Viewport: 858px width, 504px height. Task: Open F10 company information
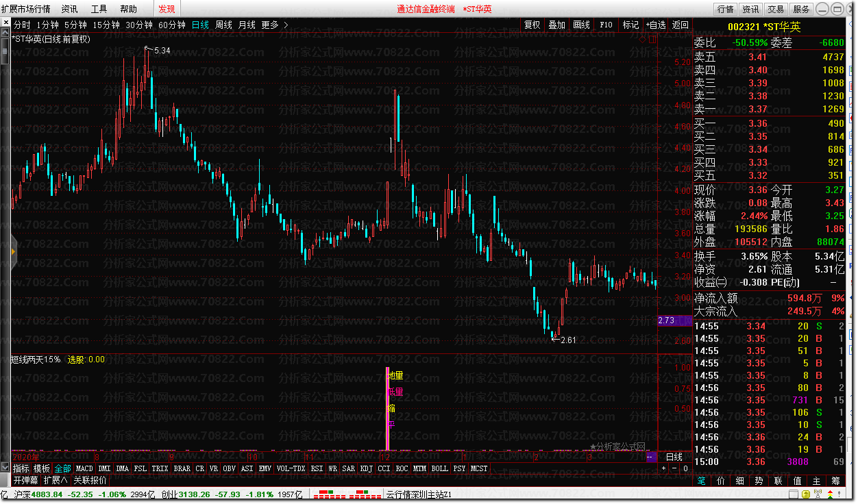tap(606, 25)
